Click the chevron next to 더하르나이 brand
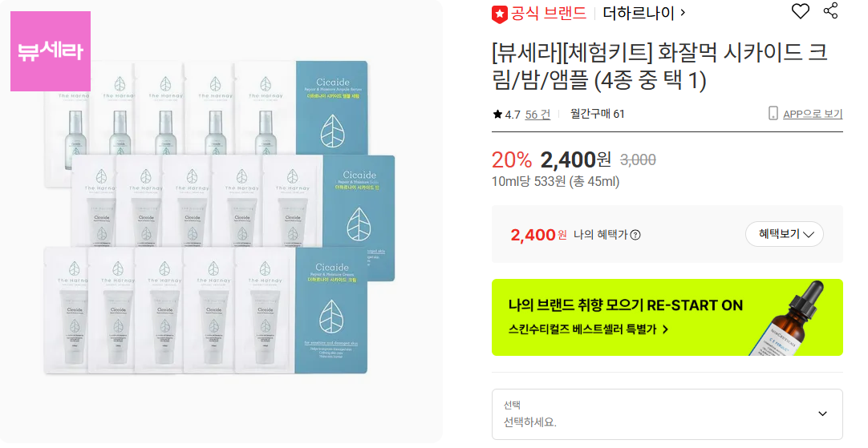The height and width of the screenshot is (448, 868). 683,12
